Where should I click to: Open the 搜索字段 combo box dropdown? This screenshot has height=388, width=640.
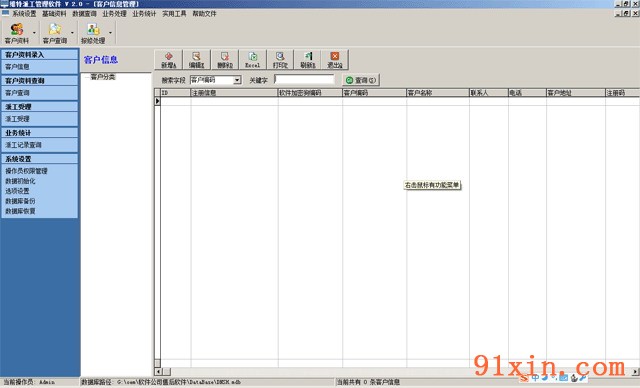click(237, 80)
